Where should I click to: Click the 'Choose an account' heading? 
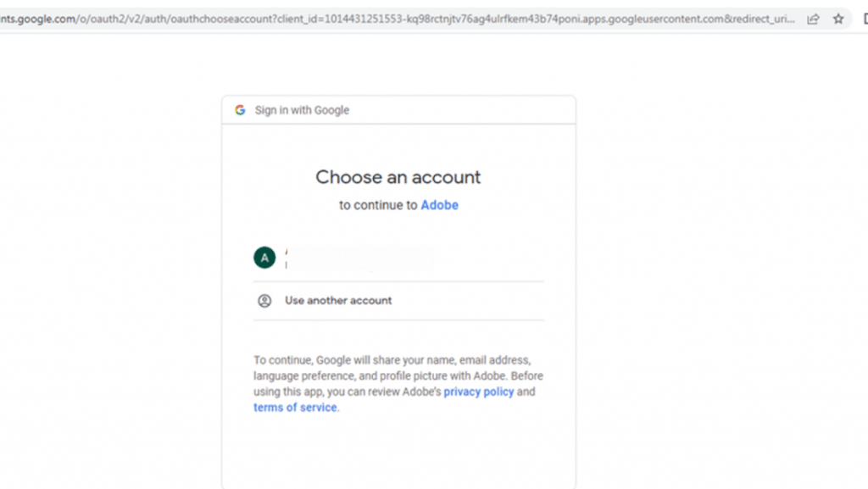point(398,177)
